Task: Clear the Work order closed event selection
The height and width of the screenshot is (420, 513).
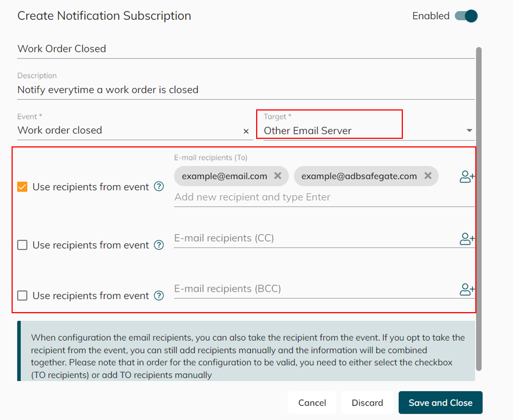Action: 246,131
